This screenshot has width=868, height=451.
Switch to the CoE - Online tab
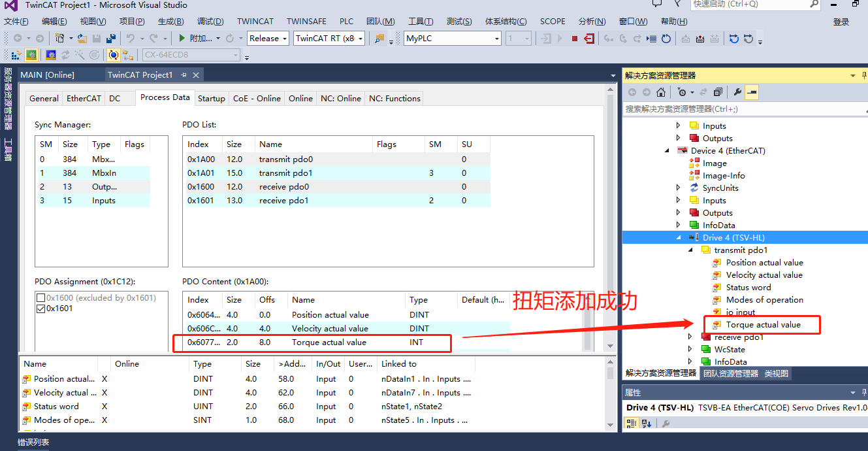(x=257, y=99)
